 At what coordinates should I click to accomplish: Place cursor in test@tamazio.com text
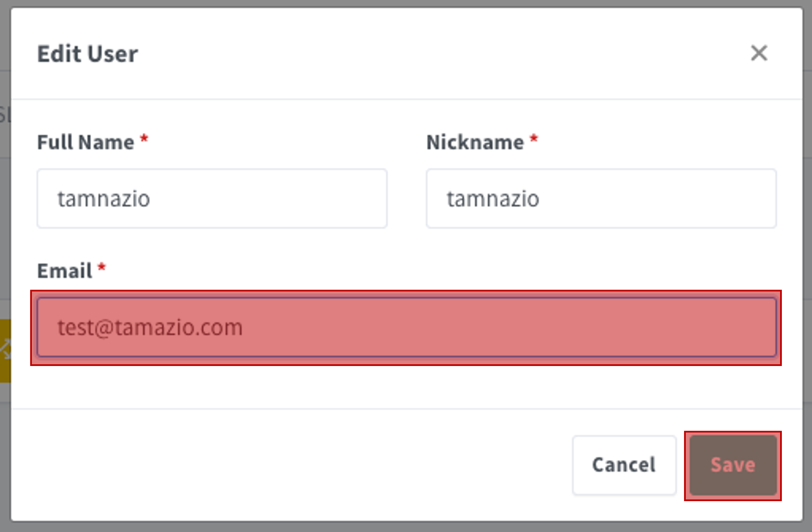click(150, 328)
